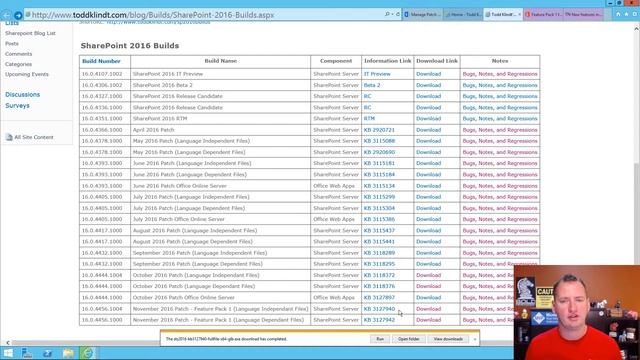The height and width of the screenshot is (360, 640).
Task: Switch to the Manage Patch tab
Action: pos(422,15)
